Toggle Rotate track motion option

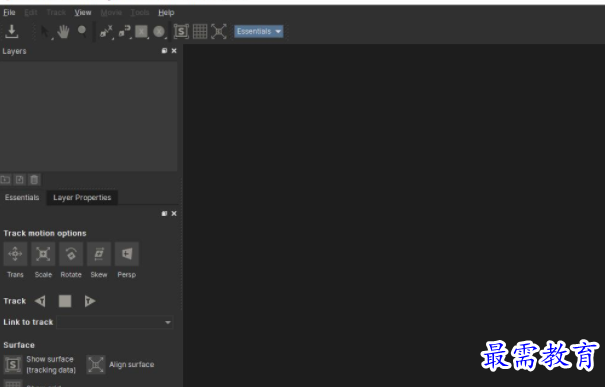(x=71, y=254)
